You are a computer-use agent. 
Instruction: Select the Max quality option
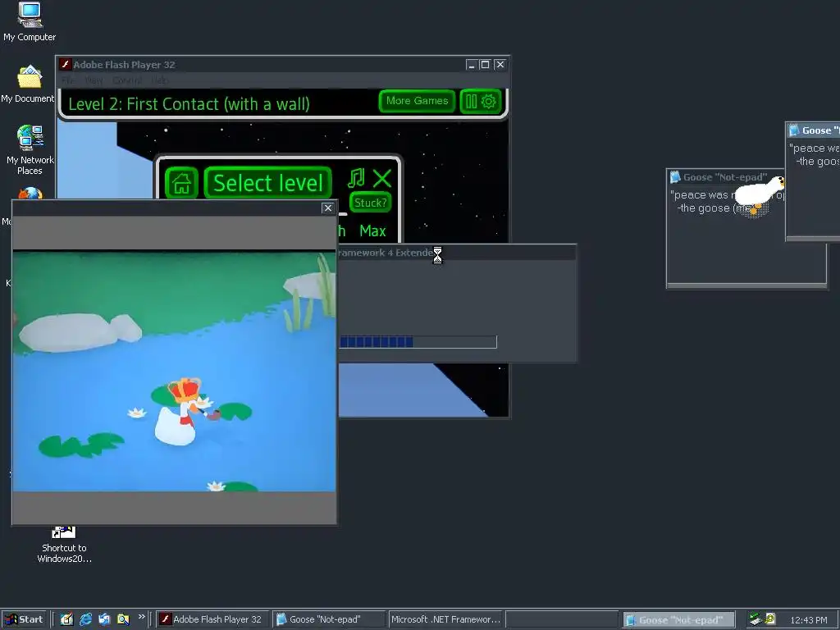pyautogui.click(x=372, y=231)
